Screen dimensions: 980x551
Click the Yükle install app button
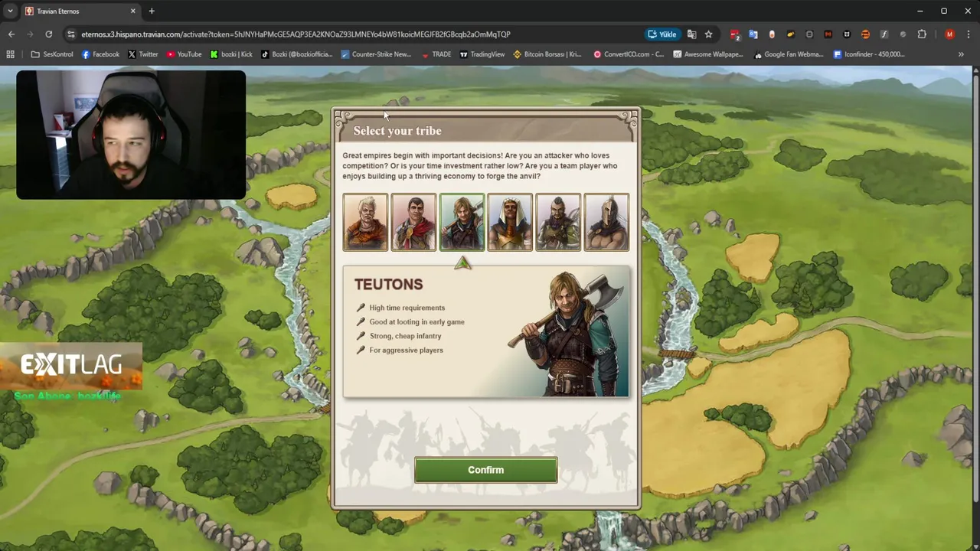pyautogui.click(x=662, y=34)
